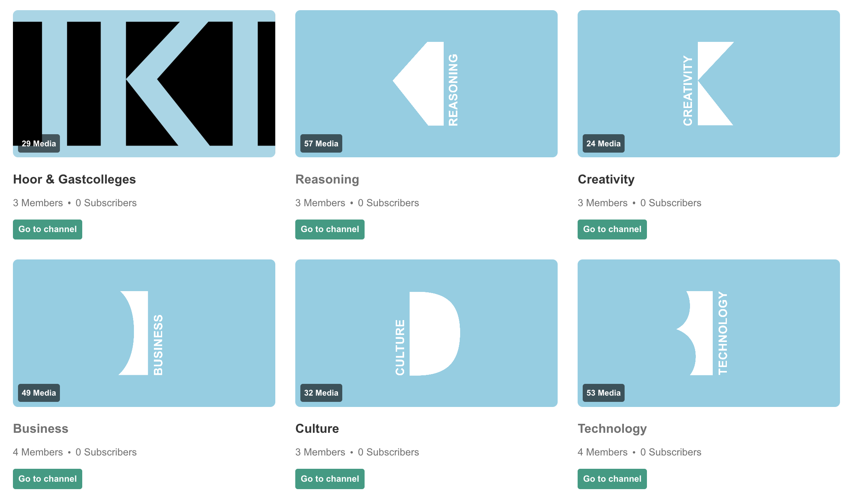Screen dimensions: 849x504
Task: Click the Creativity channel title
Action: (606, 179)
